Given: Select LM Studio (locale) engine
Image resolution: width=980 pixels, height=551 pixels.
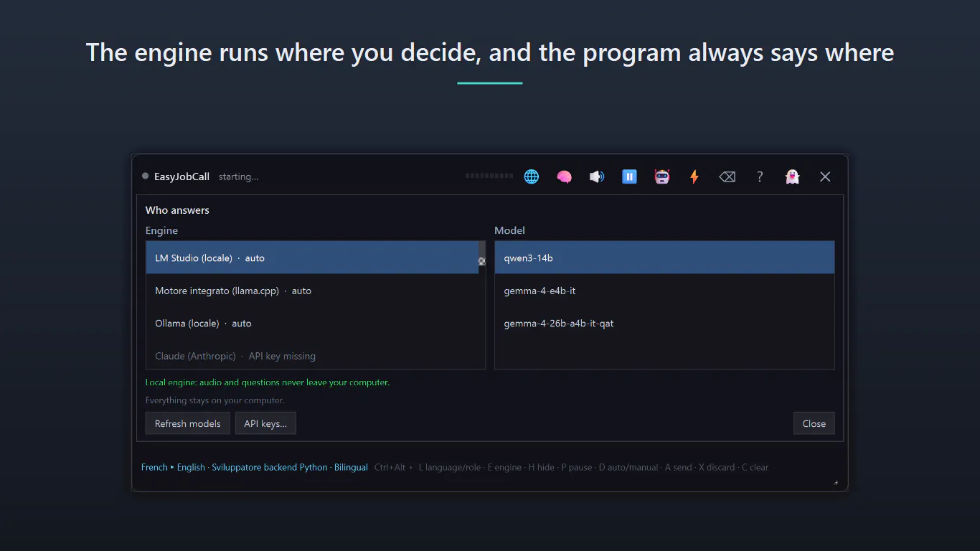Looking at the screenshot, I should point(312,258).
